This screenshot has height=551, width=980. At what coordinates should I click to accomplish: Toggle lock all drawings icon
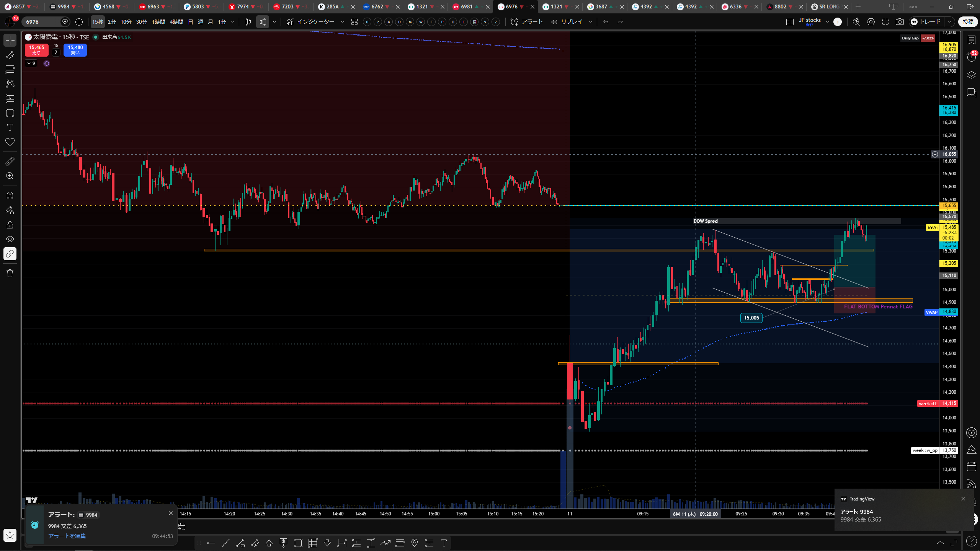[10, 225]
